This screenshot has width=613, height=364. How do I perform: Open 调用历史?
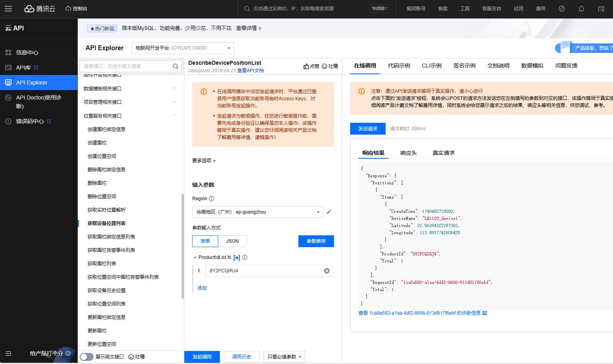[242, 357]
